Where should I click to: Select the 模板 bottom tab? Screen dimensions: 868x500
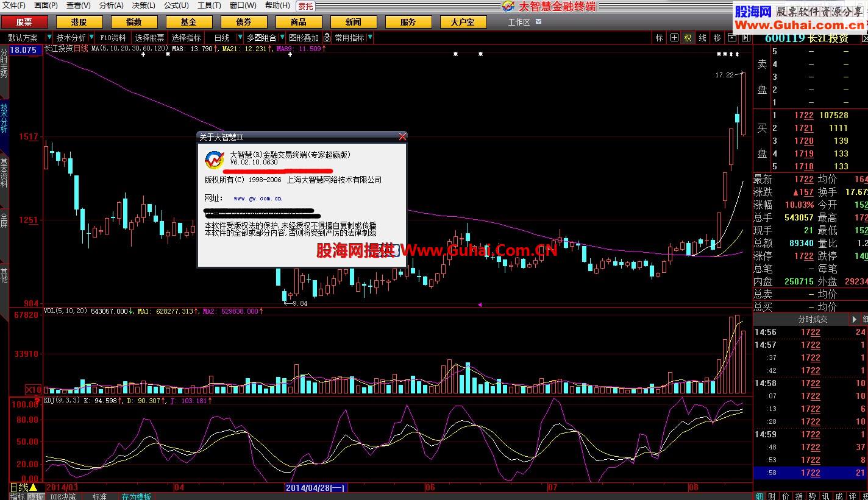(x=36, y=496)
